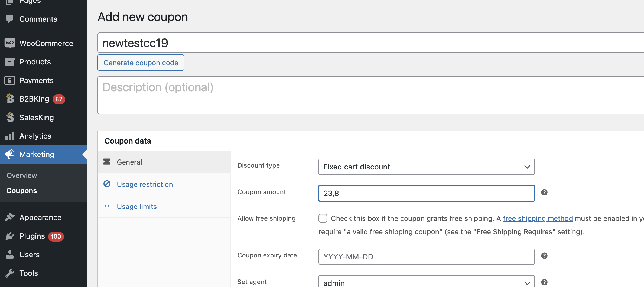Click the Tools wrench icon

pyautogui.click(x=10, y=273)
